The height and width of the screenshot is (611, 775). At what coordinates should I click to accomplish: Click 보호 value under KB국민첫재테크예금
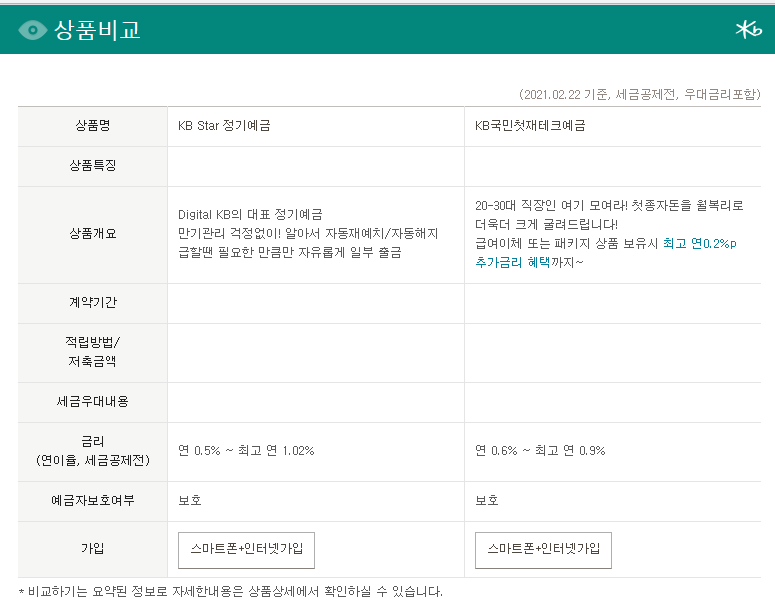487,500
